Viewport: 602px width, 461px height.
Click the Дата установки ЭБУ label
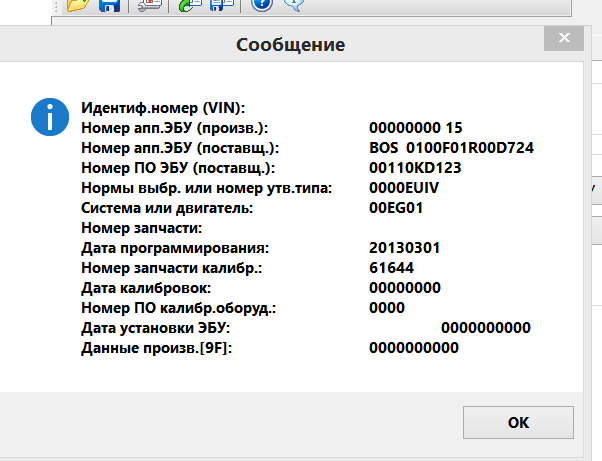click(155, 328)
